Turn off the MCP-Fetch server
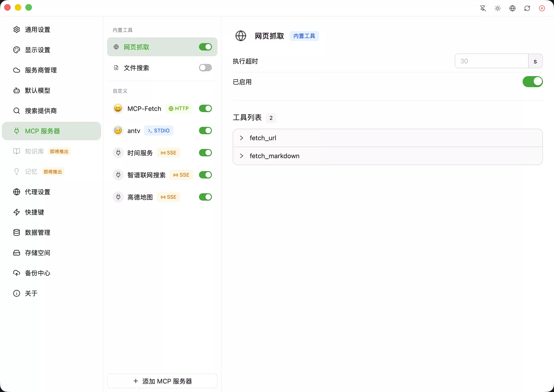 [x=205, y=108]
